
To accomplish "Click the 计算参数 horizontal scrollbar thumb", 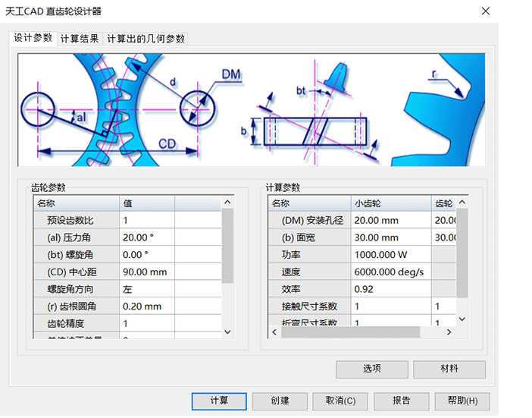I will (350, 332).
